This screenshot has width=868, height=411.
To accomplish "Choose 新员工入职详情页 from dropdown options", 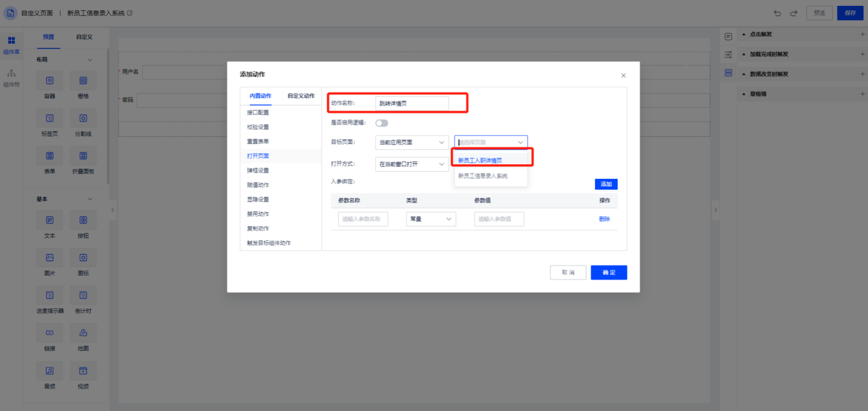I will [491, 160].
